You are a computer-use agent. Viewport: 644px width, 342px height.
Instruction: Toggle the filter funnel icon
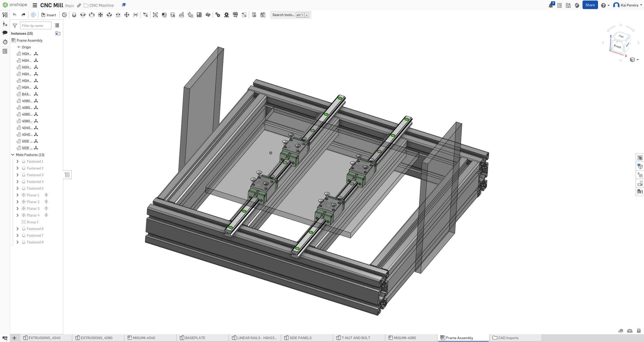[15, 26]
